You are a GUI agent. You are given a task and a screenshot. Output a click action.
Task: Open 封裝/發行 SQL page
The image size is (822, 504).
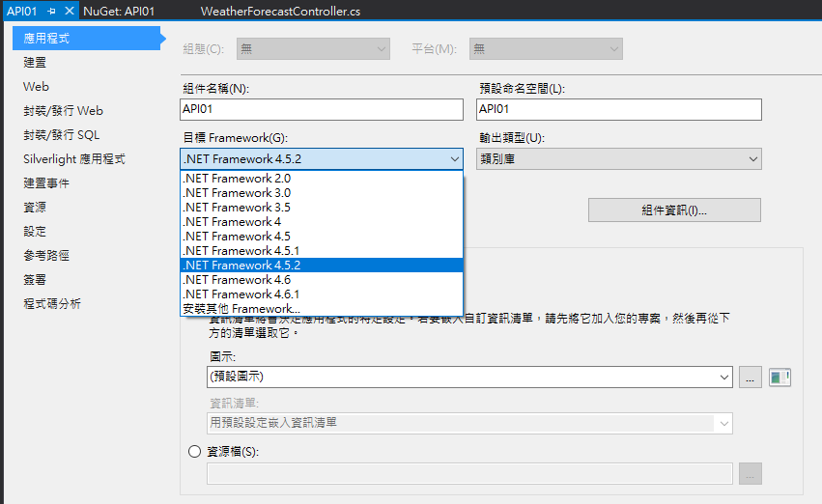61,134
